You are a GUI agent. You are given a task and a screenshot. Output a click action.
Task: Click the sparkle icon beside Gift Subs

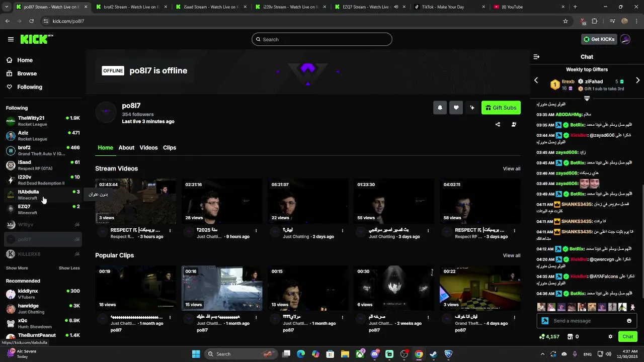click(x=472, y=108)
